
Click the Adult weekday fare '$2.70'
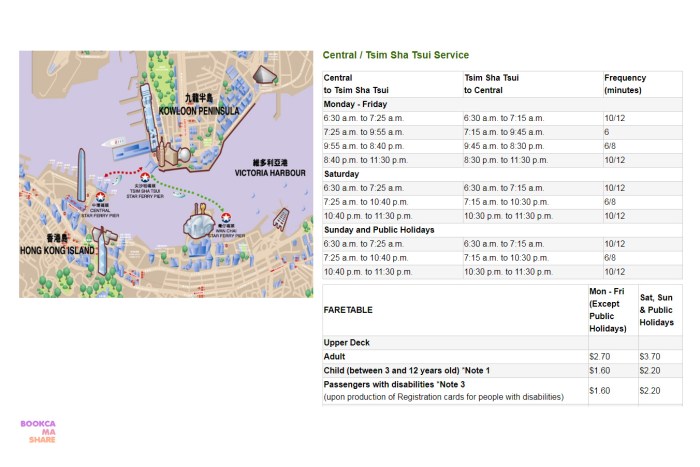tap(600, 356)
